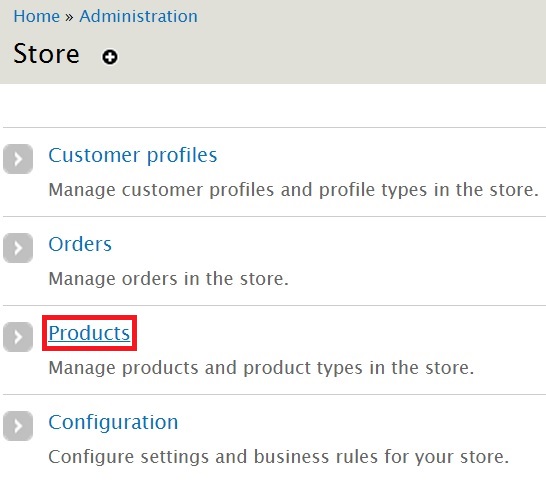Viewport: 546px width, 485px height.
Task: Click the 'Configure settings and business rules' text
Action: [279, 457]
